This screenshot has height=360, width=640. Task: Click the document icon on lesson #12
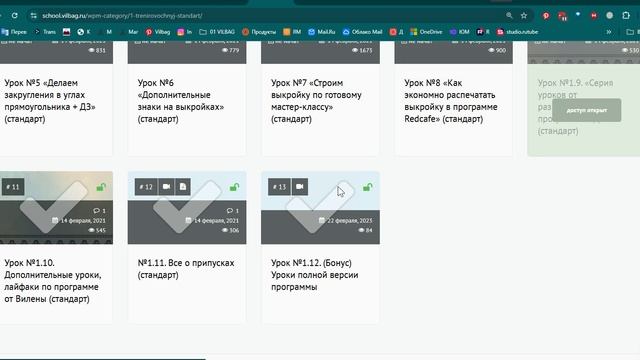click(x=183, y=187)
